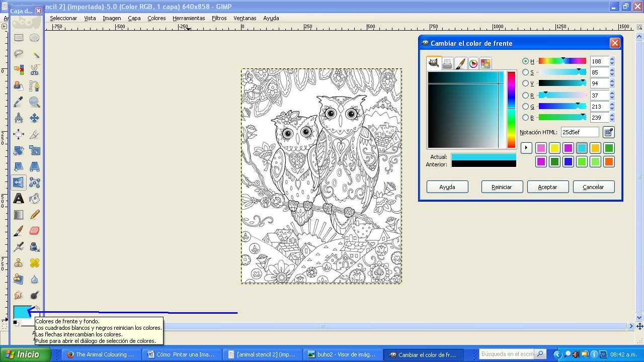Image resolution: width=644 pixels, height=362 pixels.
Task: Select the Perspective tool
Action: click(34, 166)
